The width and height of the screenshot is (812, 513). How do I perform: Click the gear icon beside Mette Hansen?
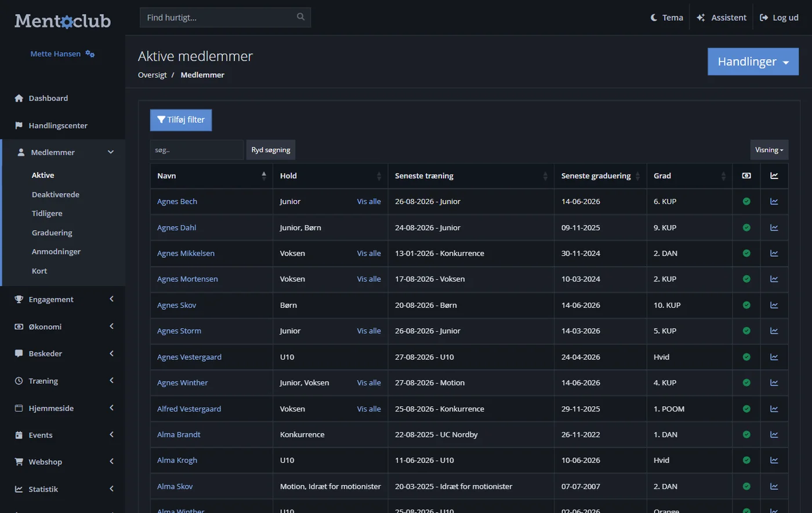tap(90, 54)
